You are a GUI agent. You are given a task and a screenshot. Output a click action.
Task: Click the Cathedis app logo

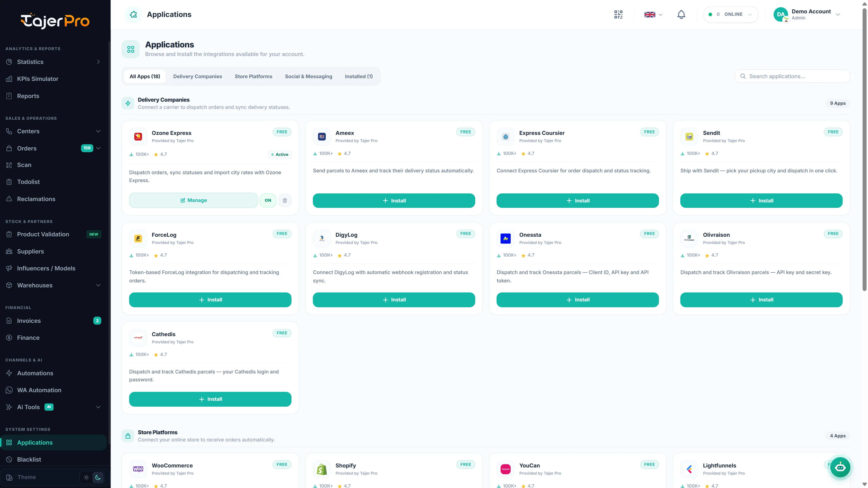pyautogui.click(x=138, y=338)
